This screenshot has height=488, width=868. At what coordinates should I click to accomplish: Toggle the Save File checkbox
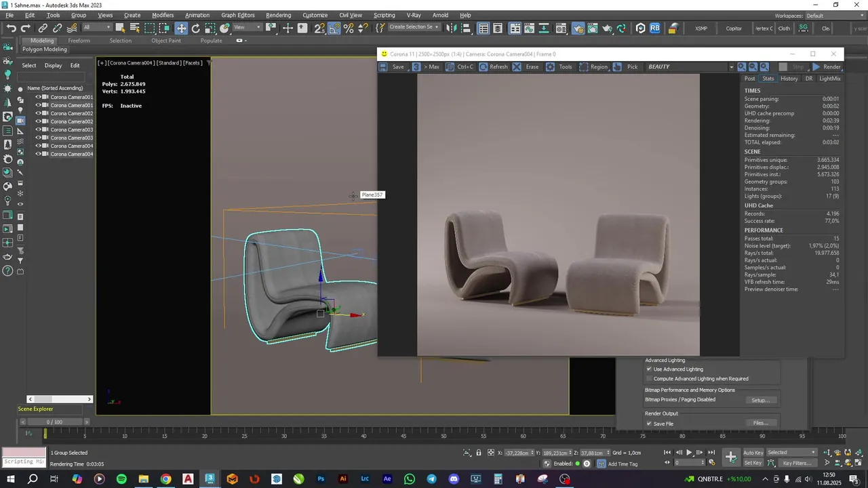[x=649, y=424]
